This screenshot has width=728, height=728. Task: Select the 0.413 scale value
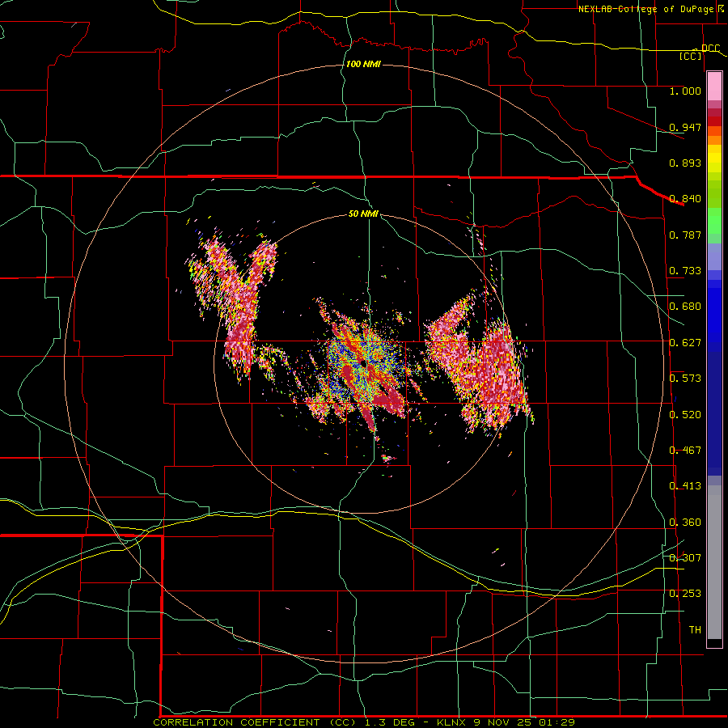685,486
